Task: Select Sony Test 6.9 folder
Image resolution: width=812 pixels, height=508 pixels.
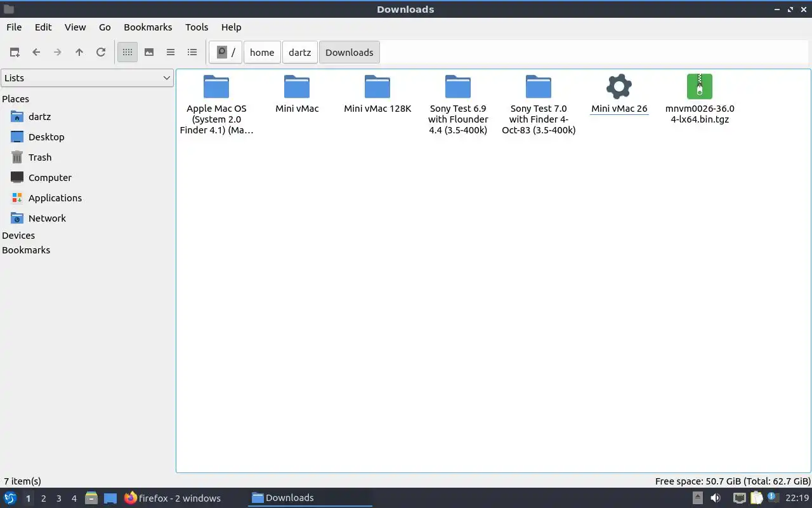Action: click(x=458, y=104)
